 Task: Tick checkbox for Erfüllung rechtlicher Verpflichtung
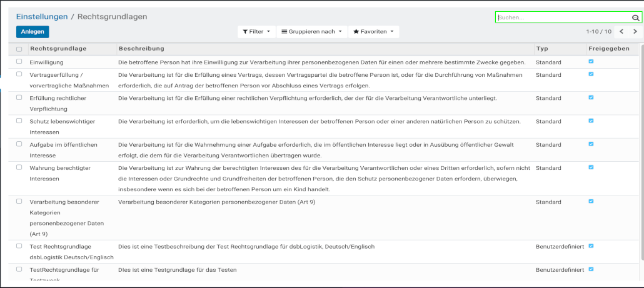coord(19,97)
